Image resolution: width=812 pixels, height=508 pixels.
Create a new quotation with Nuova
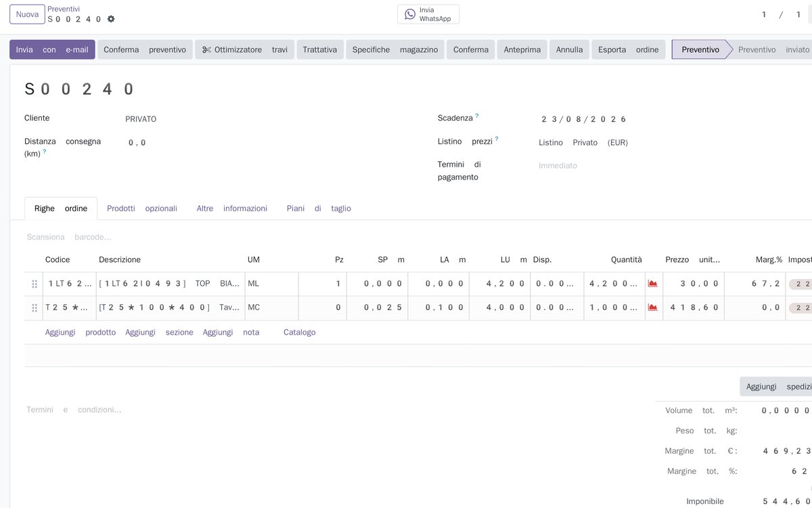tap(27, 14)
